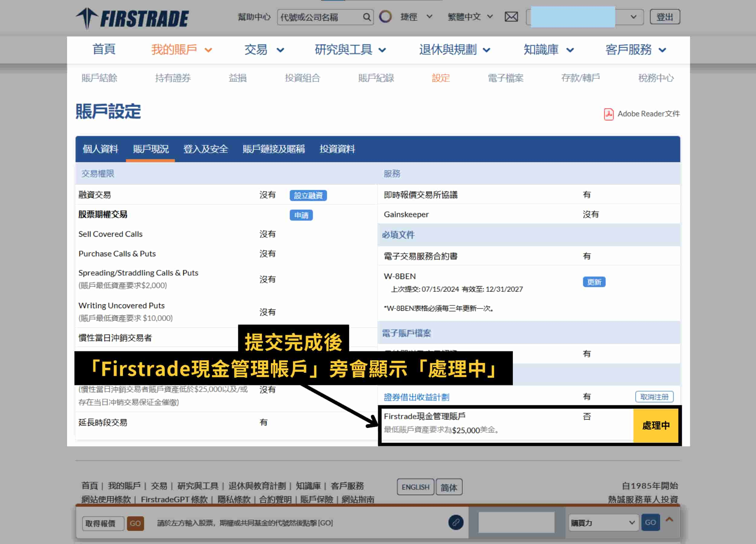Click the 更新 button for W-8BEN
This screenshot has width=756, height=544.
(x=594, y=282)
